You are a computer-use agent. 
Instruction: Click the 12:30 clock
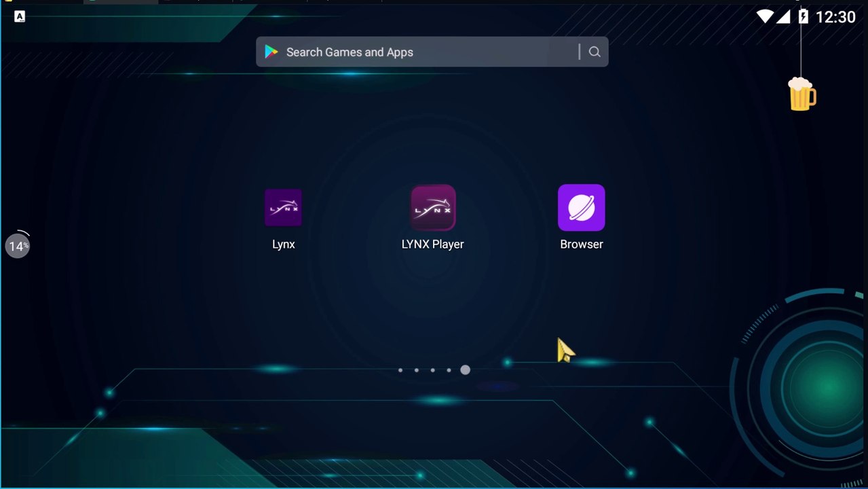tap(835, 17)
